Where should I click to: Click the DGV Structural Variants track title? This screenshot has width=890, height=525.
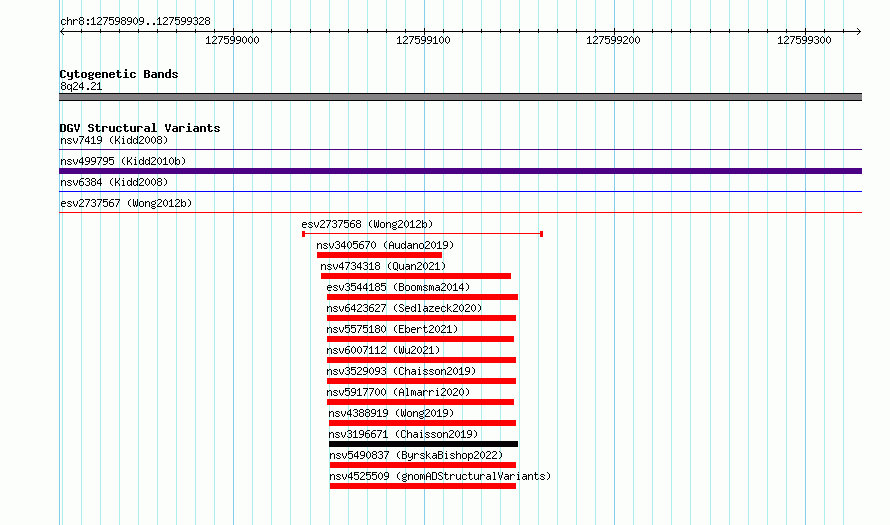140,128
